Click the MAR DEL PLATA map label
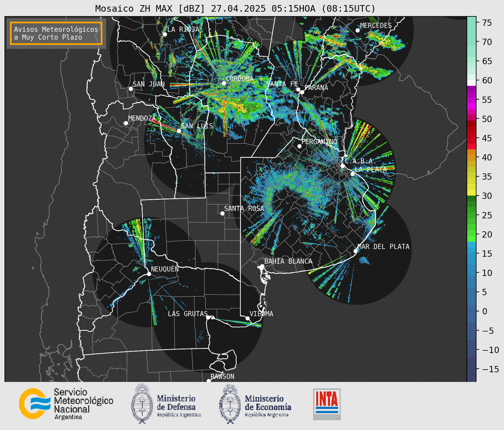The height and width of the screenshot is (430, 504). [384, 247]
